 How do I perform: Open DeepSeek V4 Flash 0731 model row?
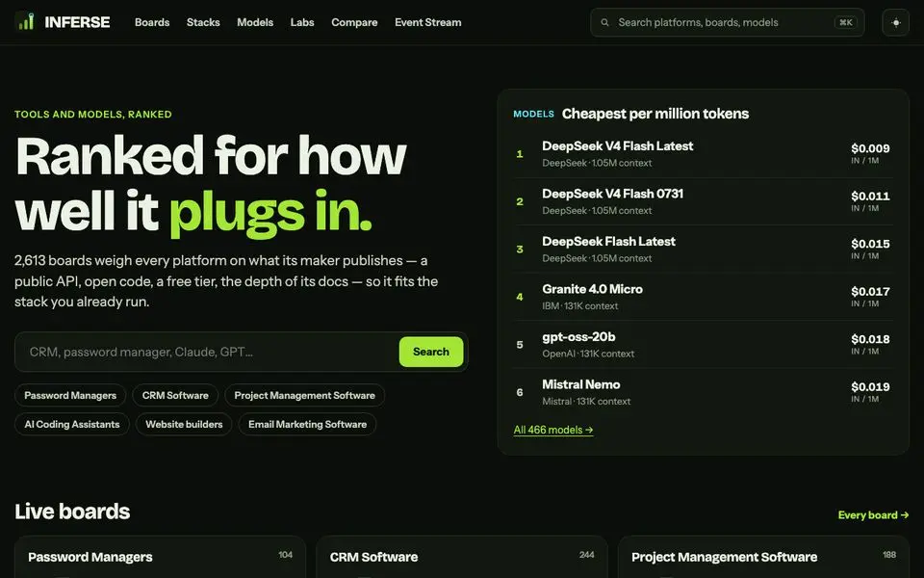click(x=703, y=201)
